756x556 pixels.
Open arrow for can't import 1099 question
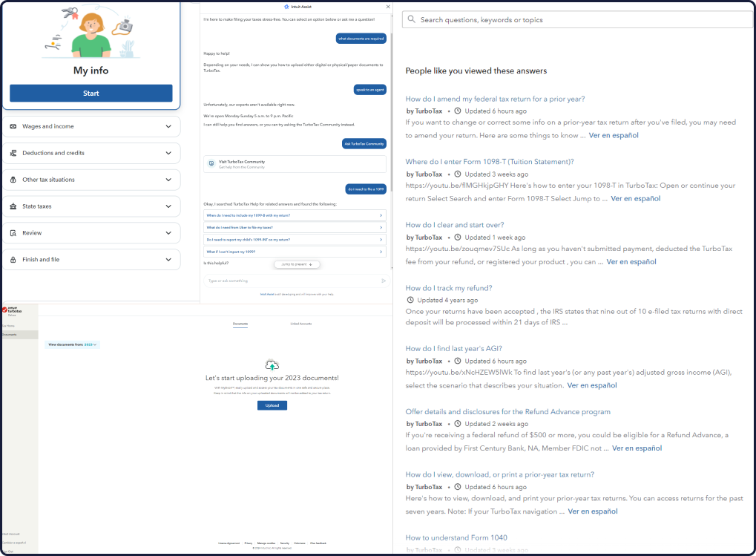[381, 252]
